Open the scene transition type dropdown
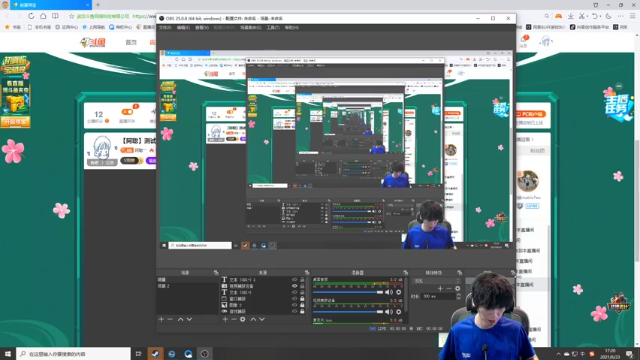The width and height of the screenshot is (640, 360). pyautogui.click(x=437, y=281)
